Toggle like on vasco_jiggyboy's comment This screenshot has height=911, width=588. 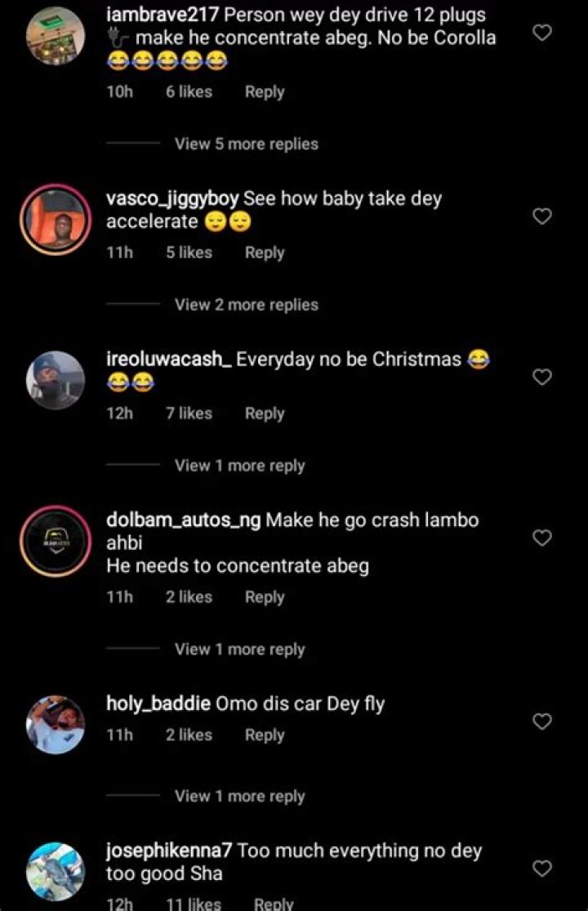click(x=542, y=217)
